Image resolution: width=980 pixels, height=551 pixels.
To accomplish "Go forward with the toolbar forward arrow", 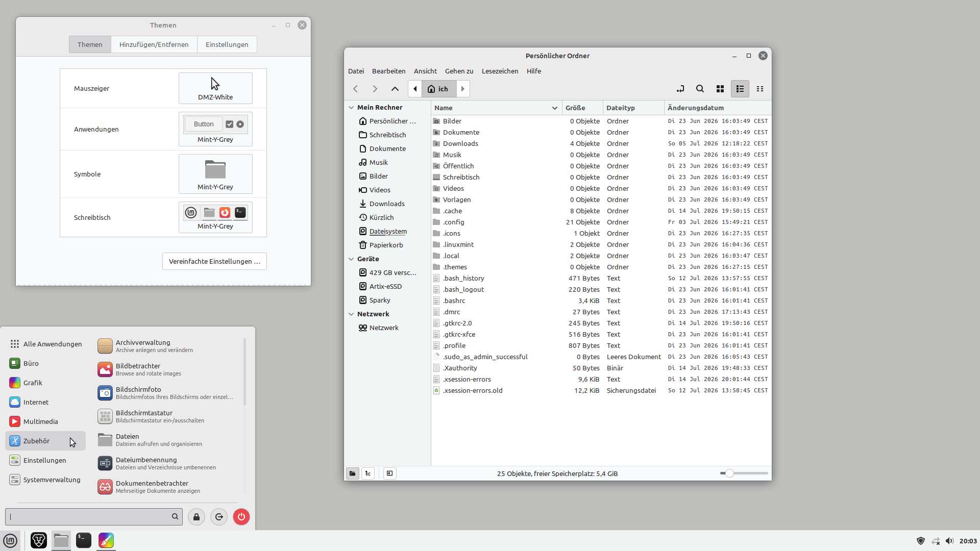I will 375,89.
